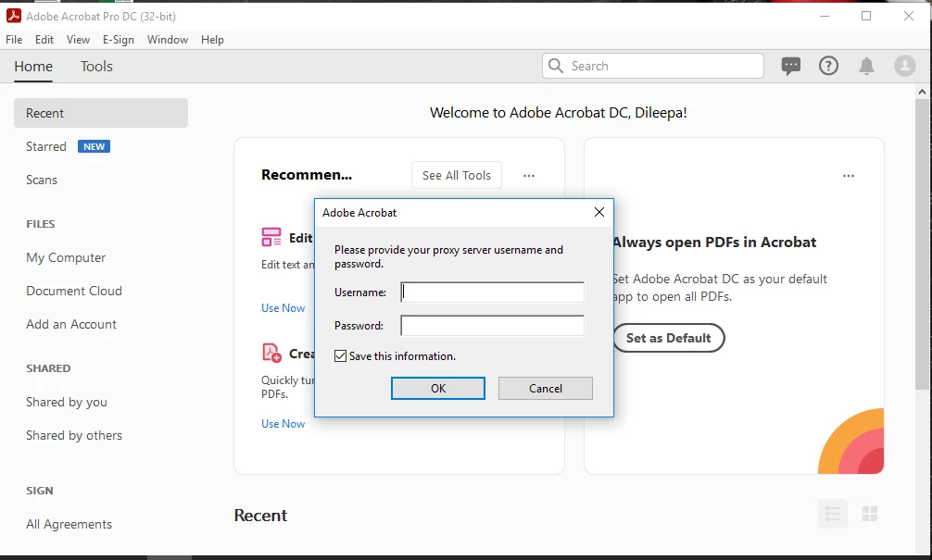Viewport: 932px width, 560px height.
Task: Open Scans in the sidebar
Action: click(42, 180)
